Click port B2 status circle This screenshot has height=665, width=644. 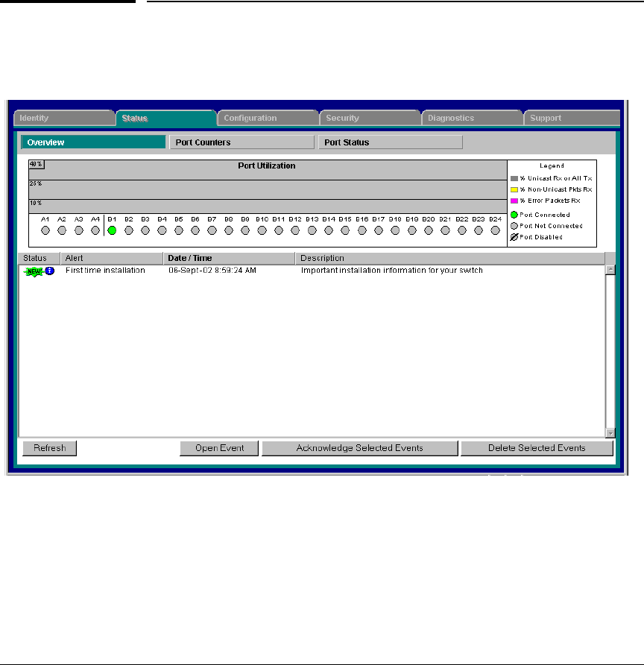tap(129, 230)
